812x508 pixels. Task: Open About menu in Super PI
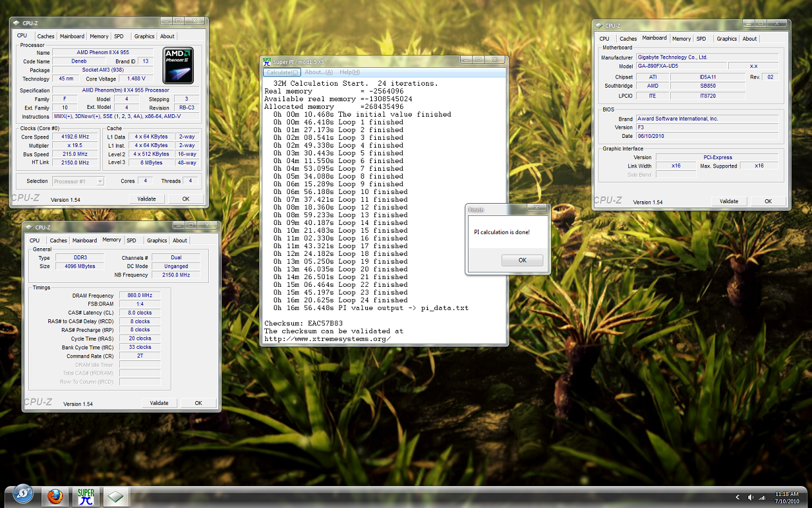click(x=318, y=72)
